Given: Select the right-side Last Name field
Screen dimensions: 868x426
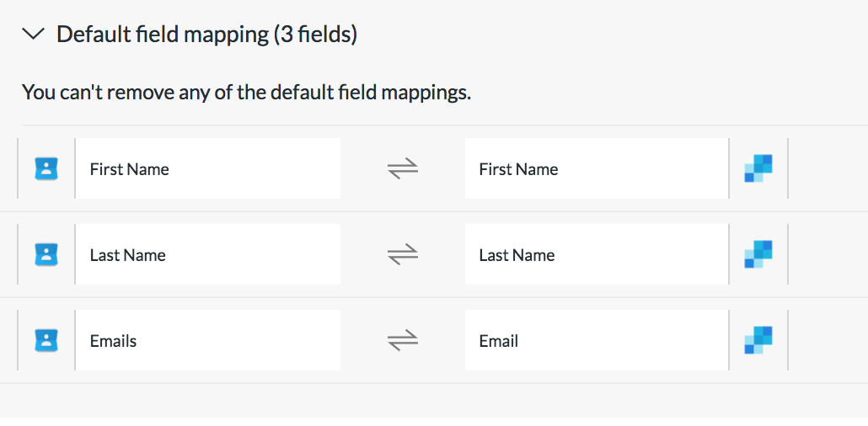Looking at the screenshot, I should coord(597,254).
